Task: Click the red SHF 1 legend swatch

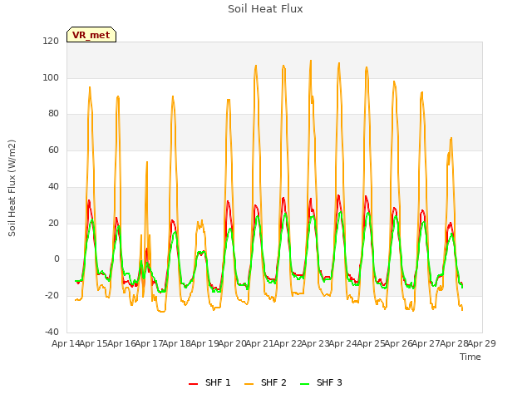Action: click(193, 384)
